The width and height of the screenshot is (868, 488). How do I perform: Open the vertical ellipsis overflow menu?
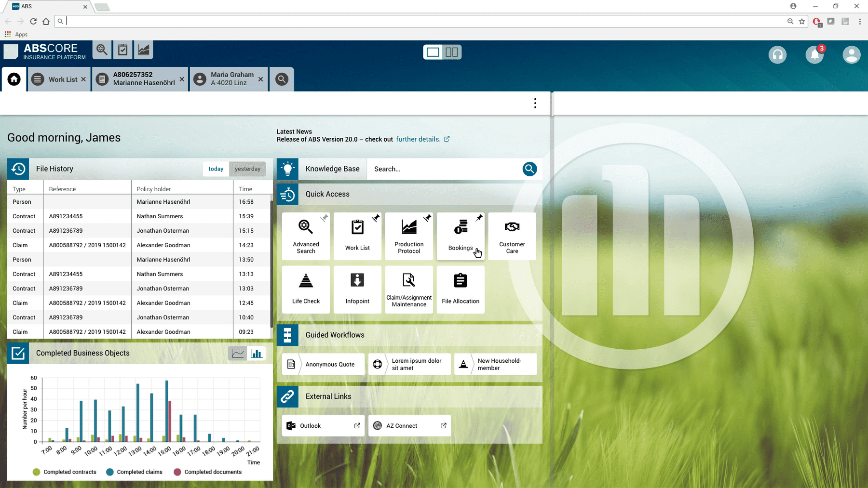[535, 103]
